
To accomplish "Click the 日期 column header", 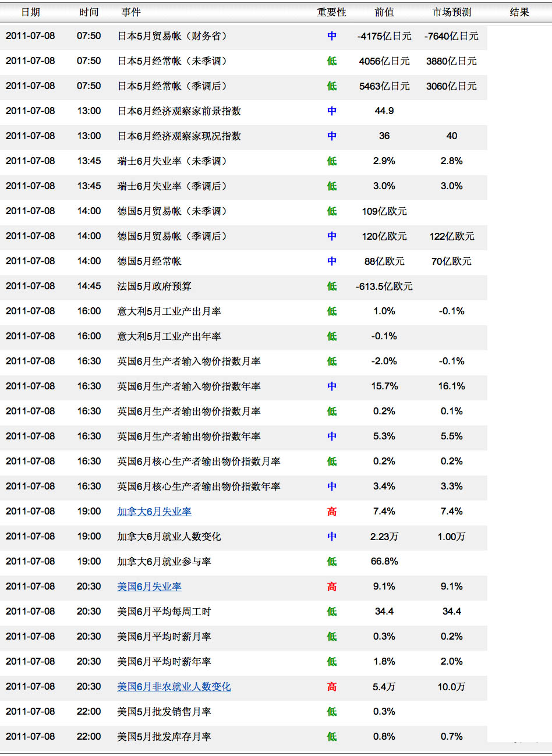I will (x=31, y=12).
